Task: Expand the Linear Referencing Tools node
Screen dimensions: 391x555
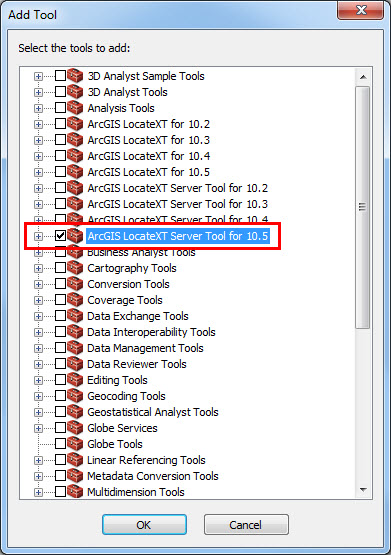Action: point(38,460)
